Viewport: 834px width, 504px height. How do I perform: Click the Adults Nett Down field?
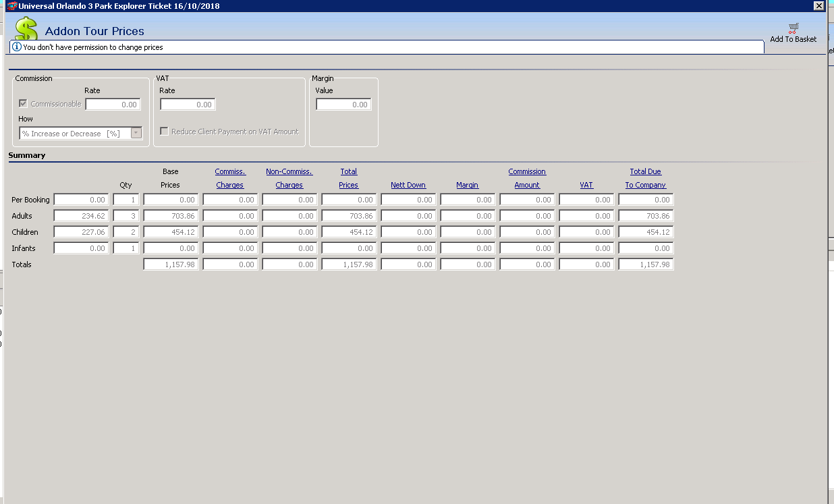coord(408,216)
